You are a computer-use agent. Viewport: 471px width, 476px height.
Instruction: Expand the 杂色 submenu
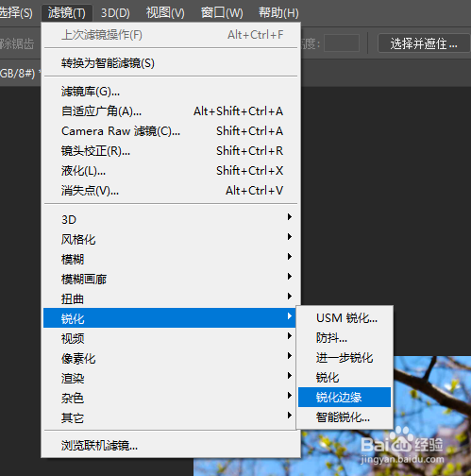tap(170, 398)
